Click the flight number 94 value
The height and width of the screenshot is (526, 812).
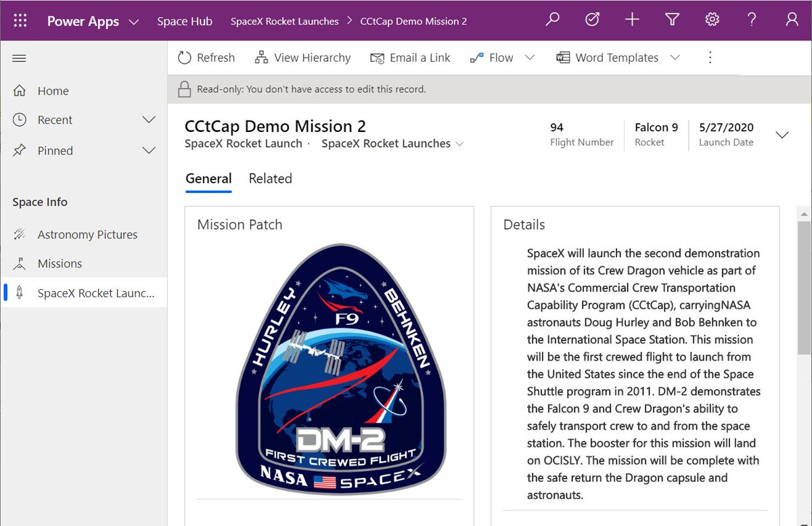click(557, 127)
